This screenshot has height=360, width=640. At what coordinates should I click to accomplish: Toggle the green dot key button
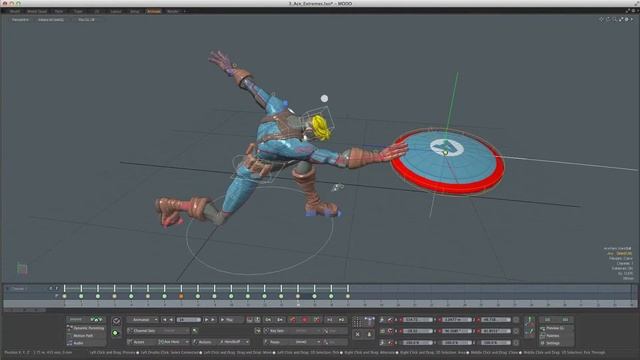tap(115, 333)
